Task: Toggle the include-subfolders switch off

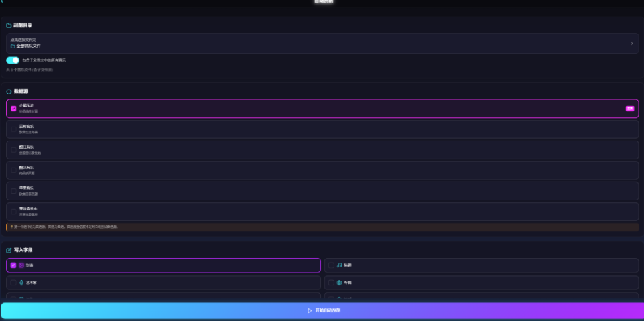Action: click(x=13, y=60)
